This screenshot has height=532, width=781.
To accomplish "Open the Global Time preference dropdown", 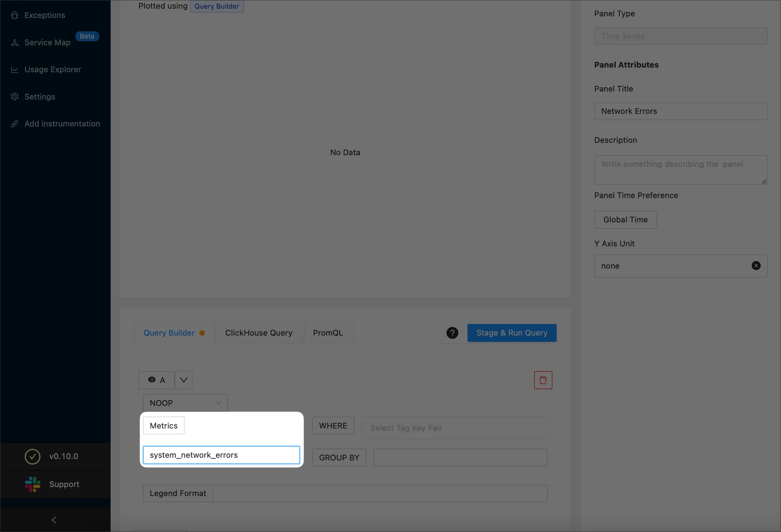I will click(x=625, y=220).
